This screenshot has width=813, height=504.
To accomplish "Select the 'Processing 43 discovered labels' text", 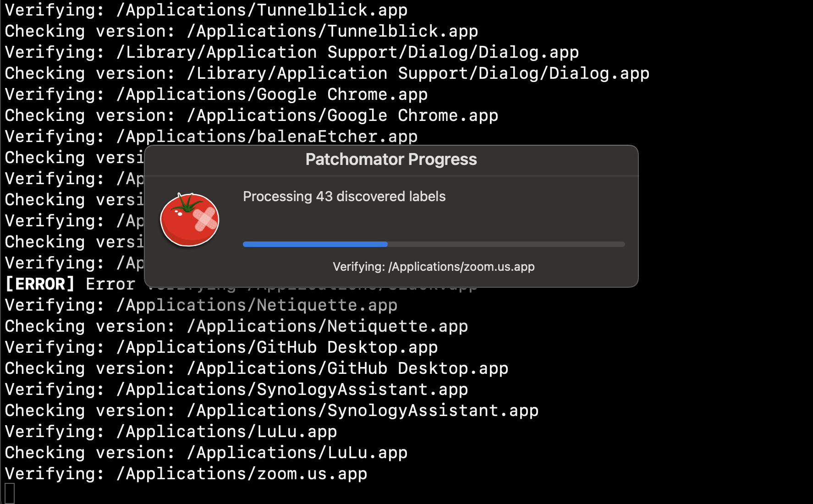I will tap(344, 197).
